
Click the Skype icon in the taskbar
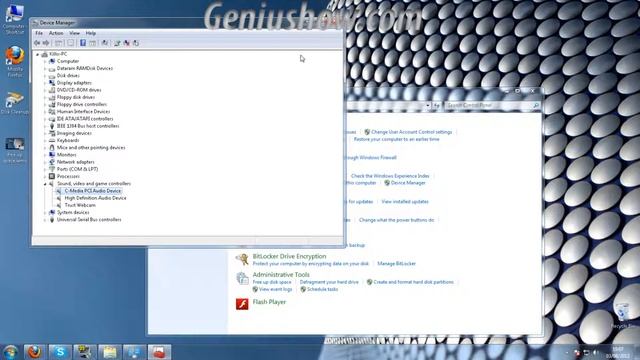point(60,352)
